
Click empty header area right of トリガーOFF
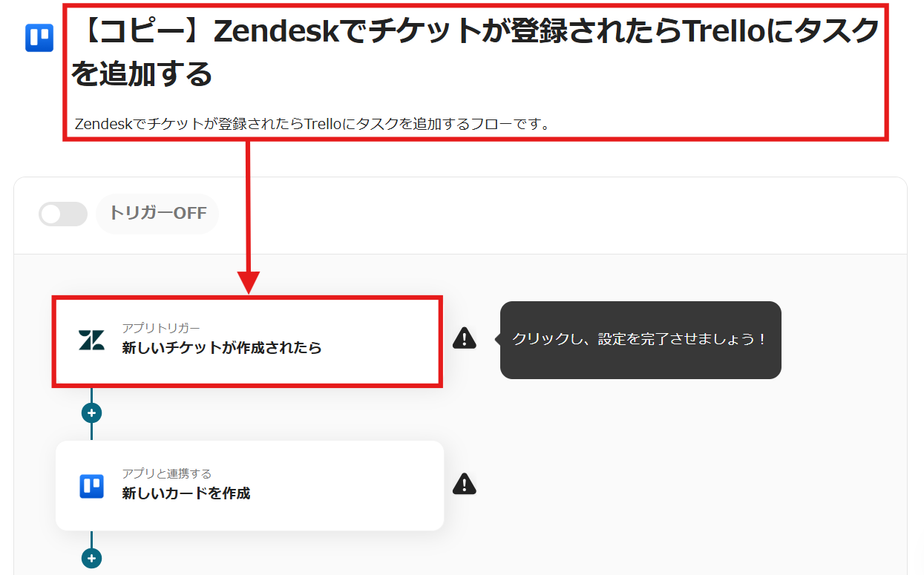pyautogui.click(x=557, y=214)
